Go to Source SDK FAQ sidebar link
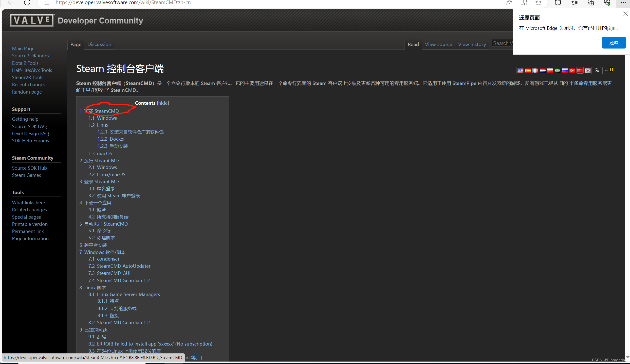 pyautogui.click(x=29, y=126)
